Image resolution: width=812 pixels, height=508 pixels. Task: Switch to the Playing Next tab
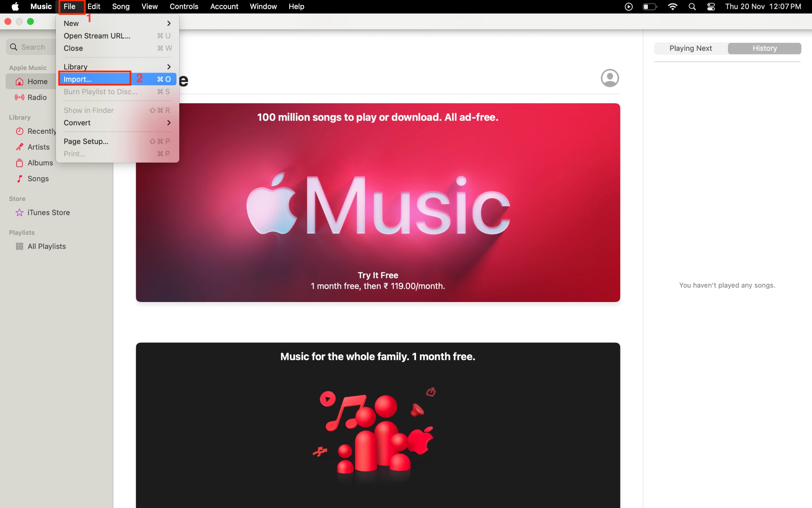(x=690, y=48)
